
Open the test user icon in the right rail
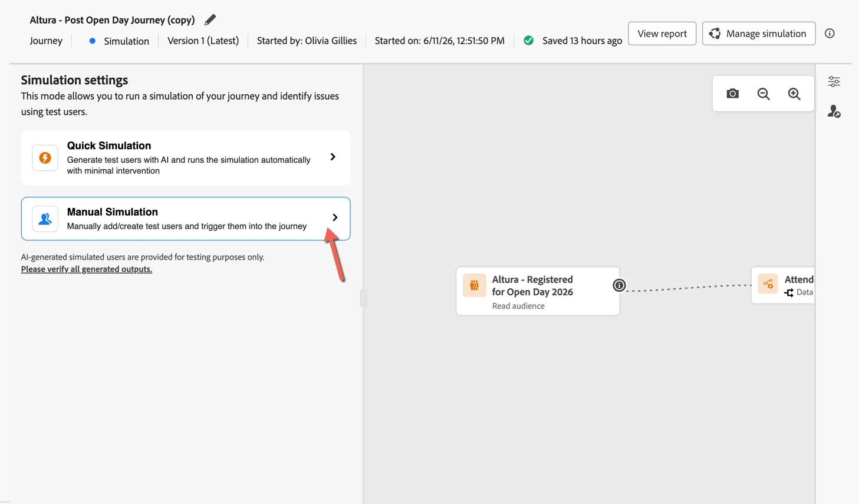[x=834, y=111]
